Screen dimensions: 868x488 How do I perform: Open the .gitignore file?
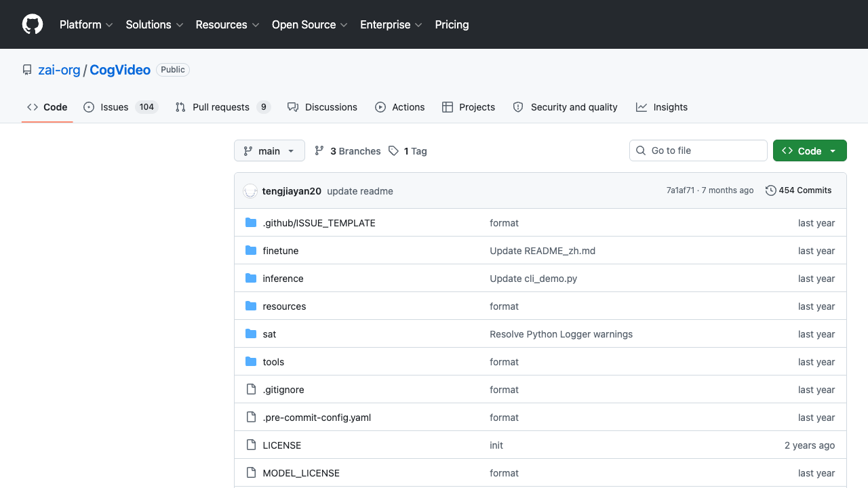[283, 390]
